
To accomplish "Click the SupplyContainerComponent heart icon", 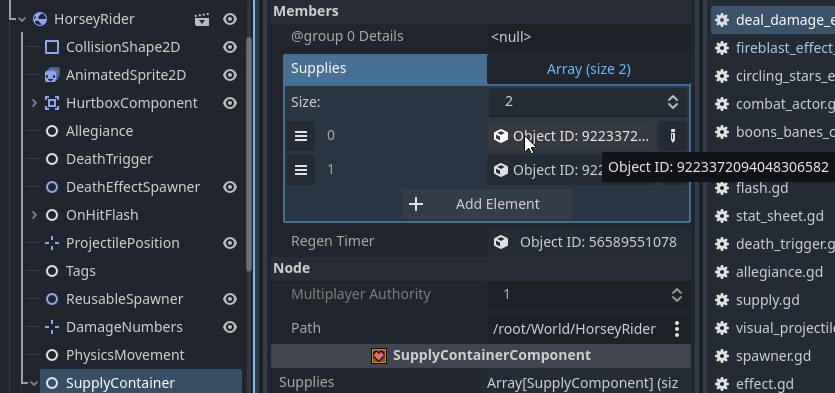I will 379,356.
